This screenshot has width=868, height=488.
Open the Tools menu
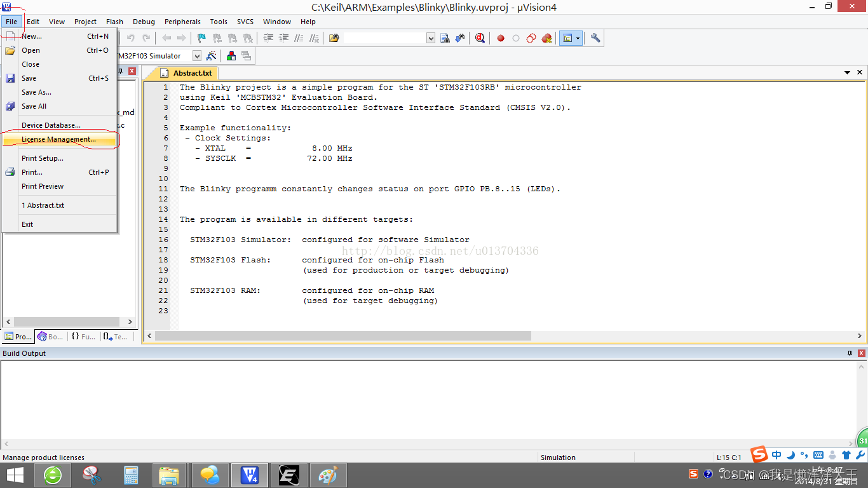click(219, 22)
